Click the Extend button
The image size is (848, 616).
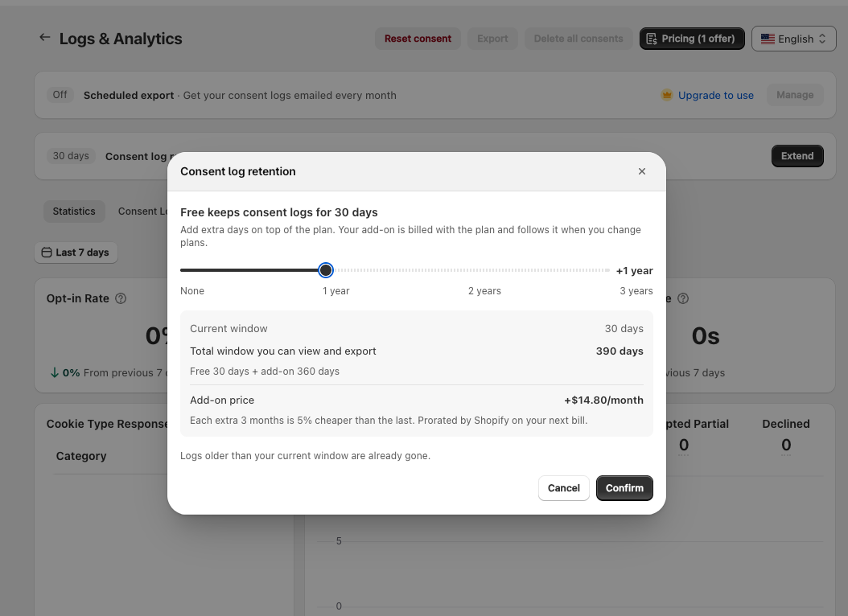point(797,156)
